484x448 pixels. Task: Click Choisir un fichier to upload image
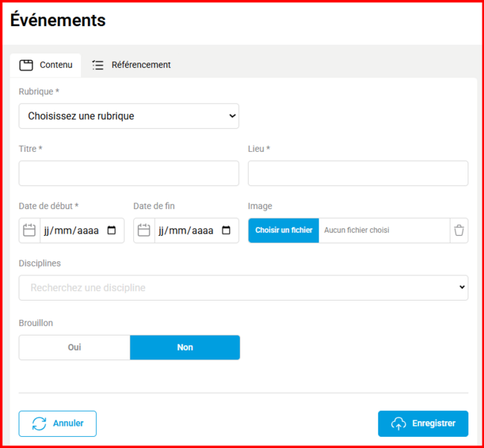284,231
